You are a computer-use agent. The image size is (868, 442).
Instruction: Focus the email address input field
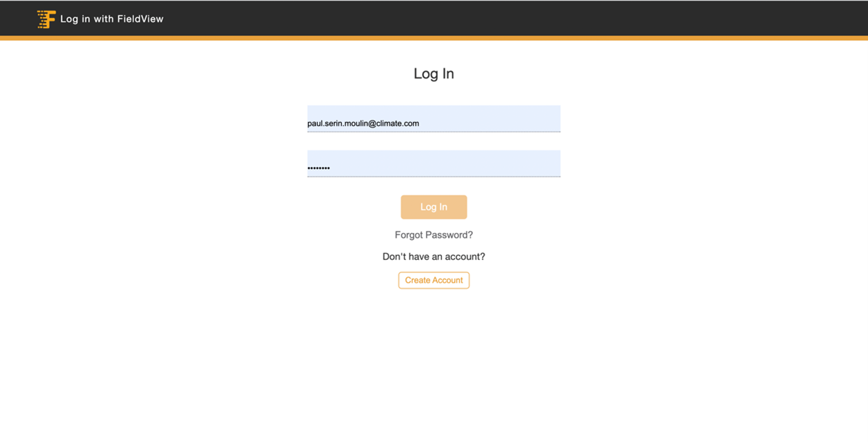coord(434,119)
